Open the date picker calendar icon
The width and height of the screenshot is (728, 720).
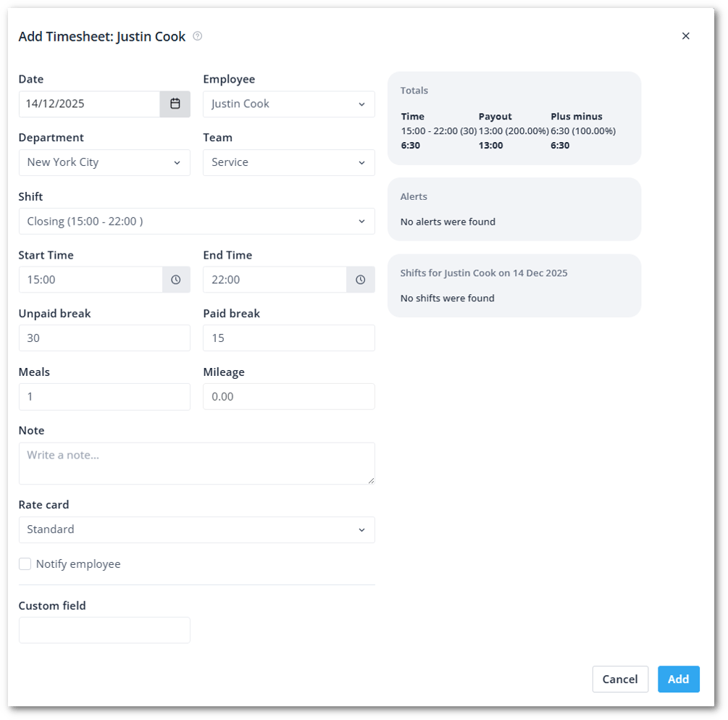pos(175,104)
